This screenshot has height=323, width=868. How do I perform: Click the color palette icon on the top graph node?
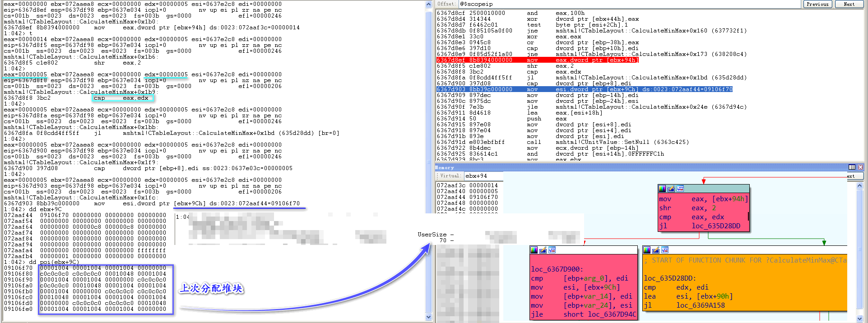click(662, 189)
